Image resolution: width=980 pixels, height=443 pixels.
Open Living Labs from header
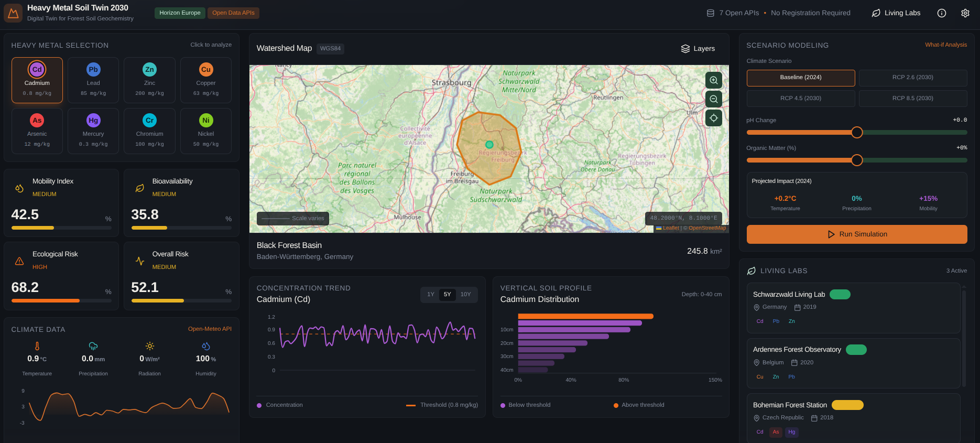tap(896, 13)
